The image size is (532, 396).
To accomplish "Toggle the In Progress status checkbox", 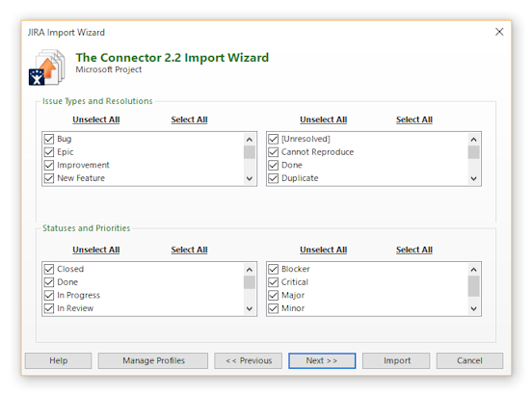I will click(49, 295).
